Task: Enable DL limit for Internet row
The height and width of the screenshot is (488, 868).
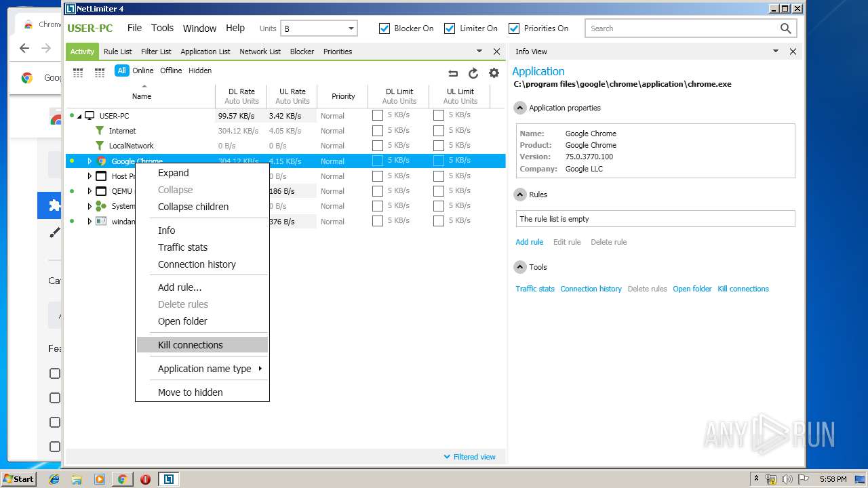Action: pos(378,130)
